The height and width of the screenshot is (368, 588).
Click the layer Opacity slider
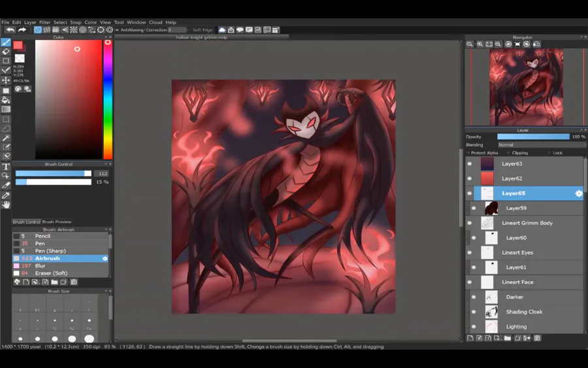tap(533, 137)
